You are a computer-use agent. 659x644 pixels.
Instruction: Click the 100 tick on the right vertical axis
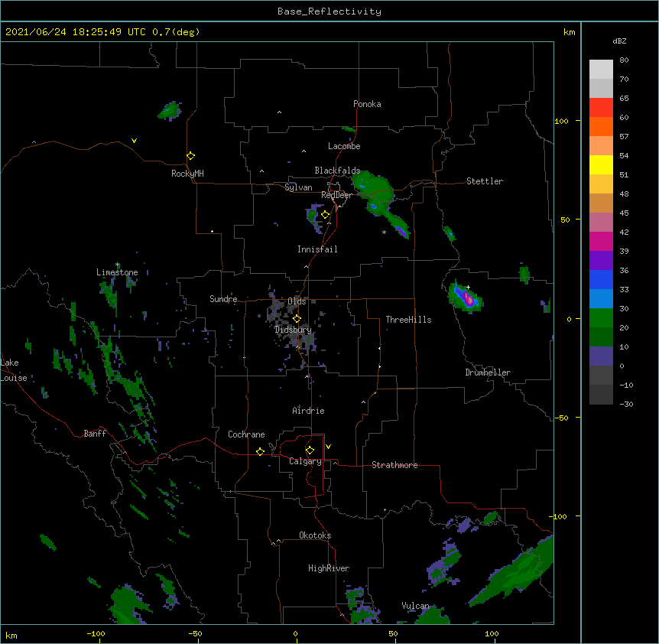tap(561, 121)
